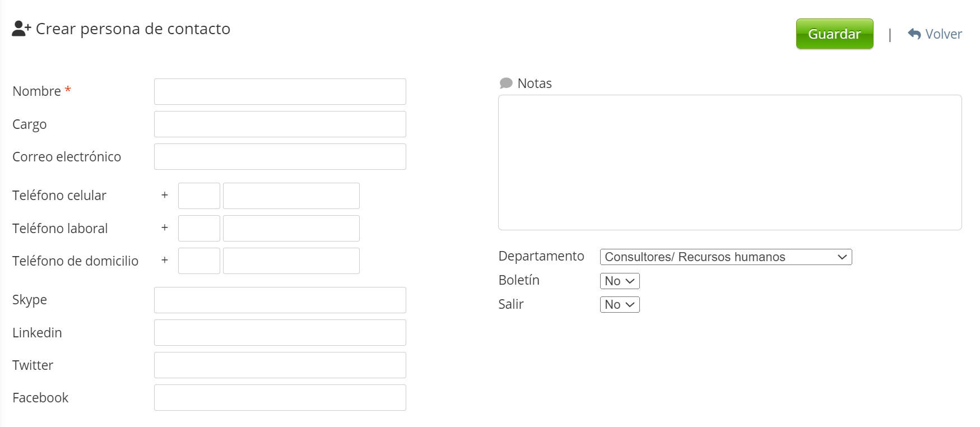Click the Teléfono celular number field

click(x=291, y=196)
